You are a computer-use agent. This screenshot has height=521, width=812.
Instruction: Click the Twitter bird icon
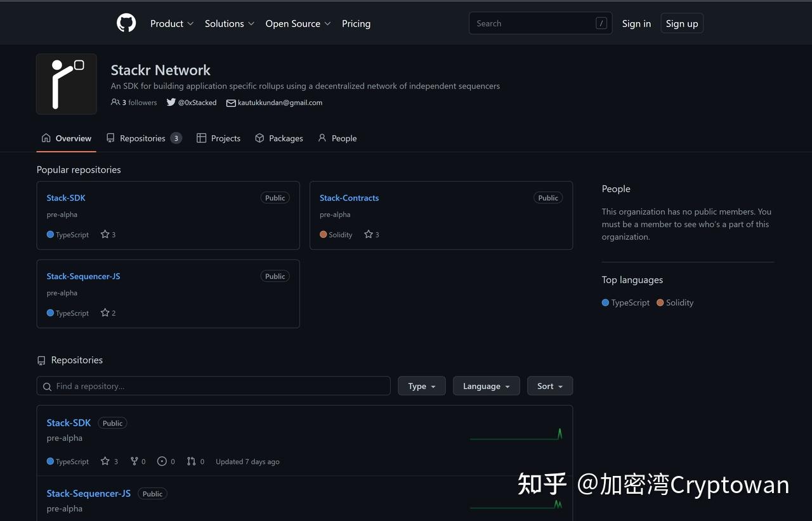click(171, 102)
